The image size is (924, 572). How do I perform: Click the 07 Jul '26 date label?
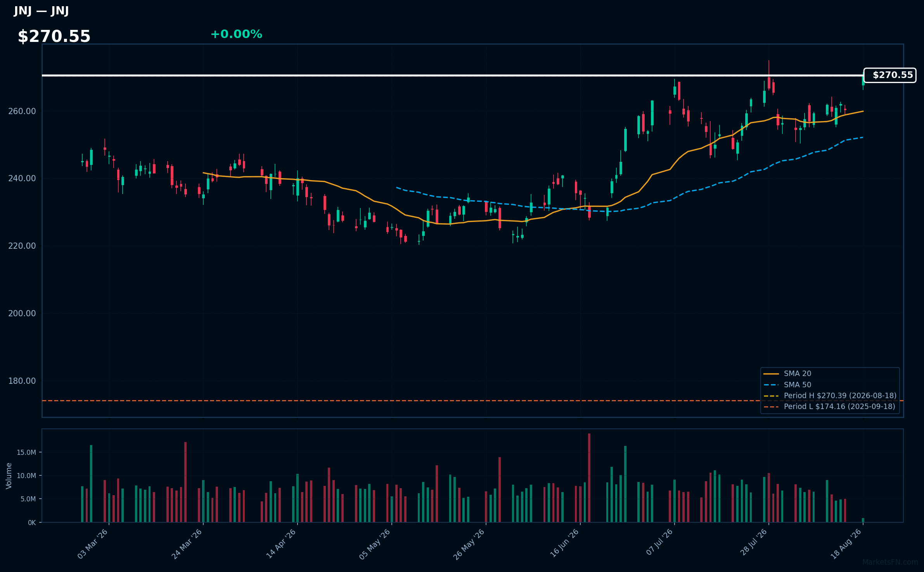659,543
